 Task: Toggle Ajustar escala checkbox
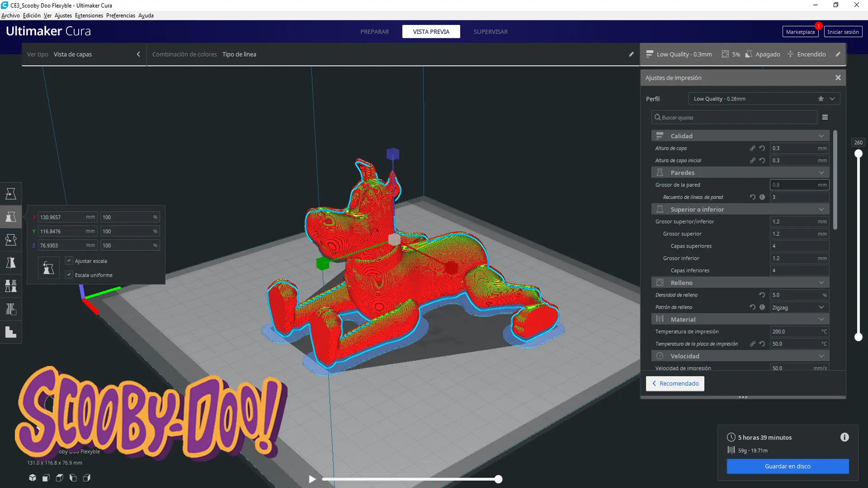69,261
